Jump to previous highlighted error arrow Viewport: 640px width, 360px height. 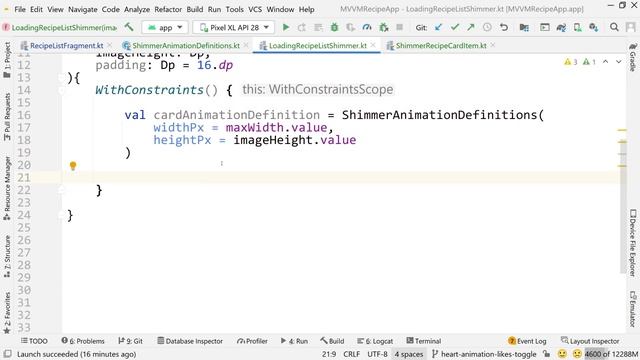tap(606, 62)
